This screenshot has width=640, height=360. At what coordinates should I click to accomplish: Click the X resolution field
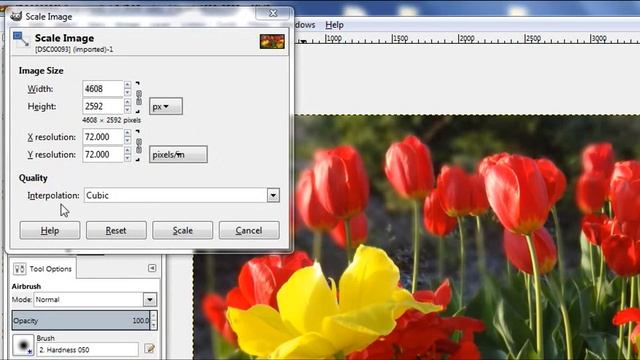tap(103, 137)
